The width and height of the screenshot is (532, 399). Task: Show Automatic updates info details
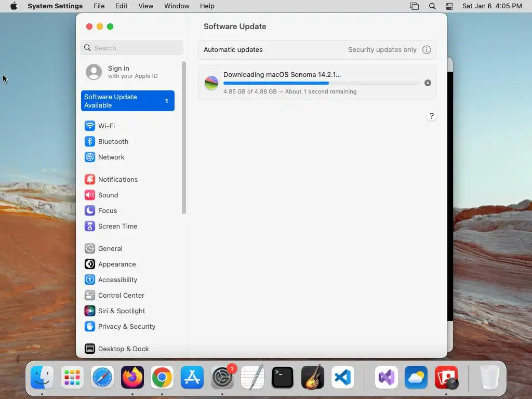[x=427, y=50]
